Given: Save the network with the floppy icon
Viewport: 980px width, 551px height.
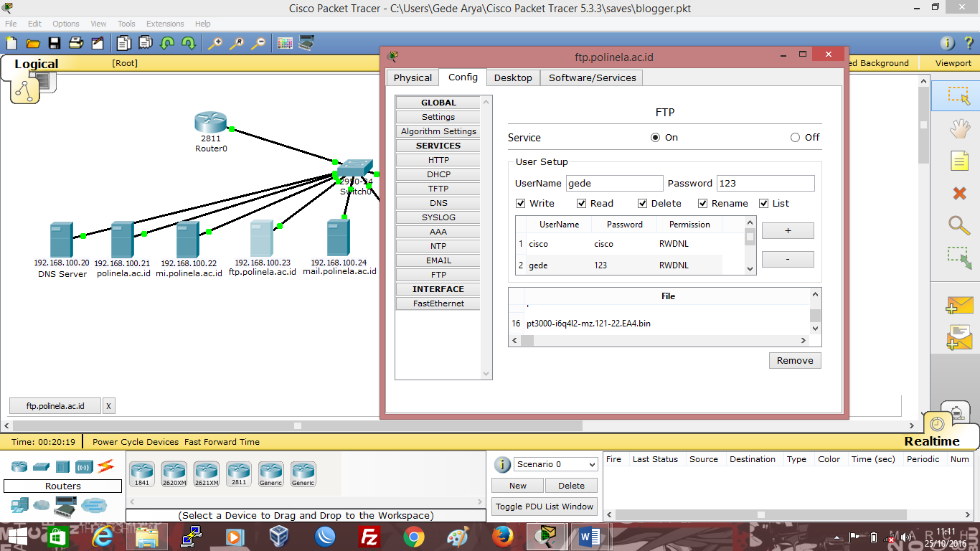Looking at the screenshot, I should pos(54,43).
